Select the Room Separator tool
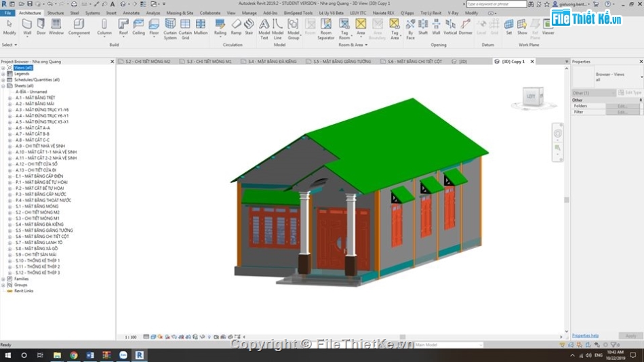 point(325,28)
